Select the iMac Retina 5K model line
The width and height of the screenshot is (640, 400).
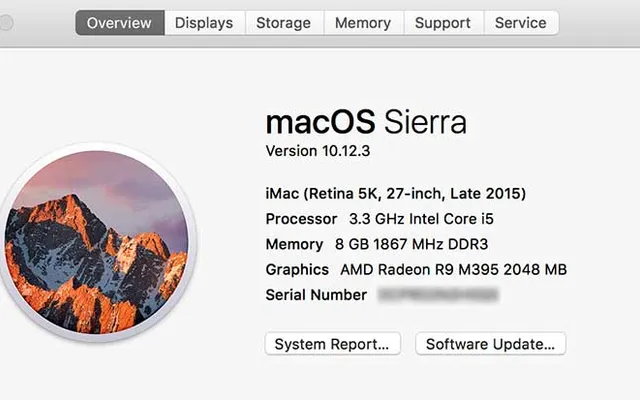[x=395, y=193]
